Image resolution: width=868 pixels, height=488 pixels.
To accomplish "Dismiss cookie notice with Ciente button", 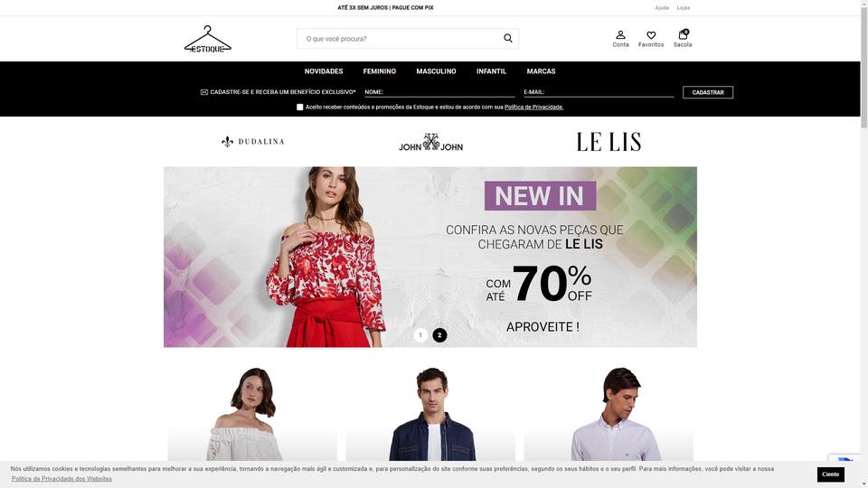I will point(830,474).
